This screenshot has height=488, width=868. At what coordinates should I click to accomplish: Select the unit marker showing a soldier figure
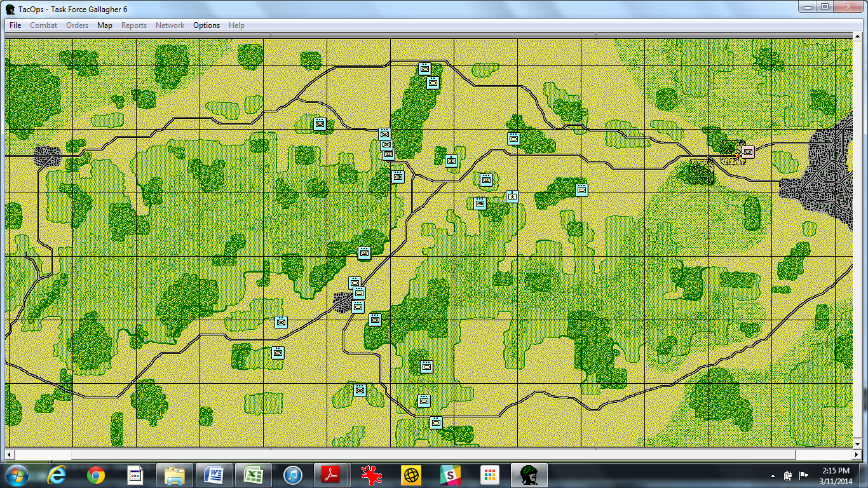pyautogui.click(x=513, y=196)
